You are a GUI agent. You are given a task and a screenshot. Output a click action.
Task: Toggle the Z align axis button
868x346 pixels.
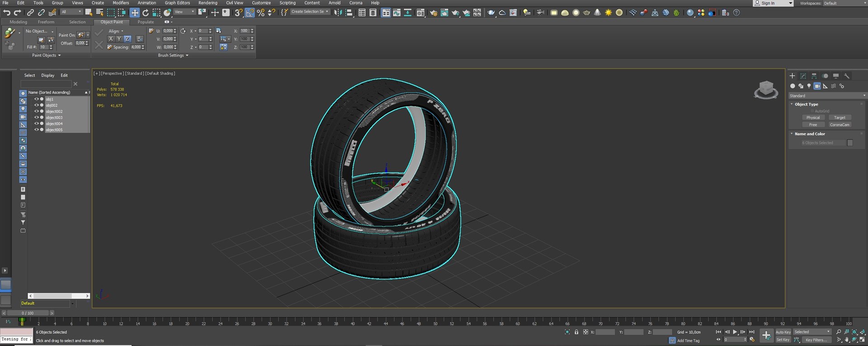tap(127, 39)
